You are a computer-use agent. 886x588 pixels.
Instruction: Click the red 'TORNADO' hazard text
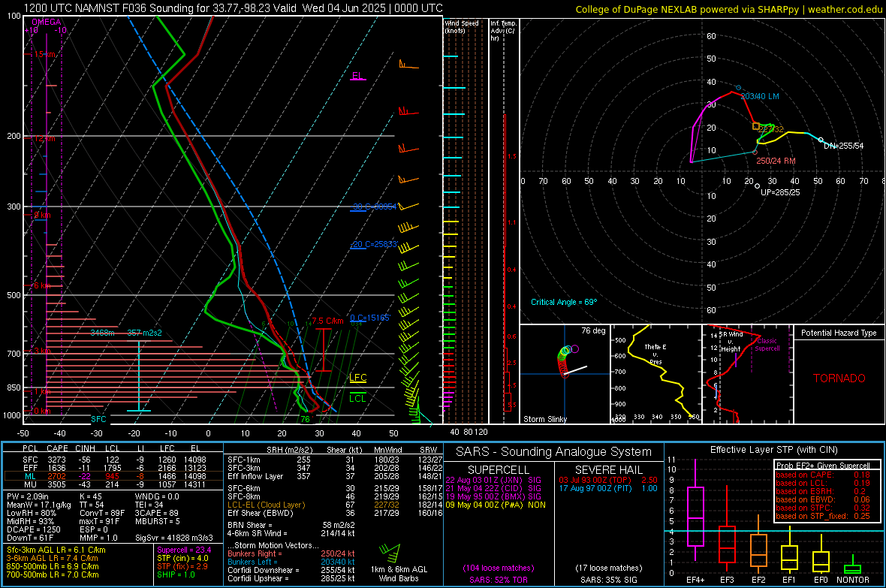(x=839, y=378)
